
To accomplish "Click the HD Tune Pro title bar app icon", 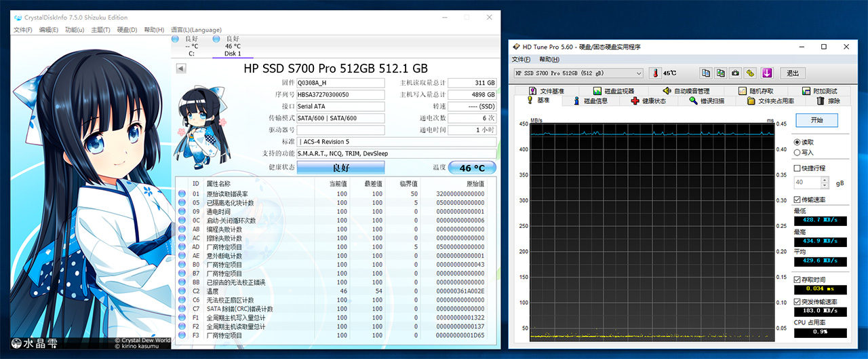I will click(516, 47).
